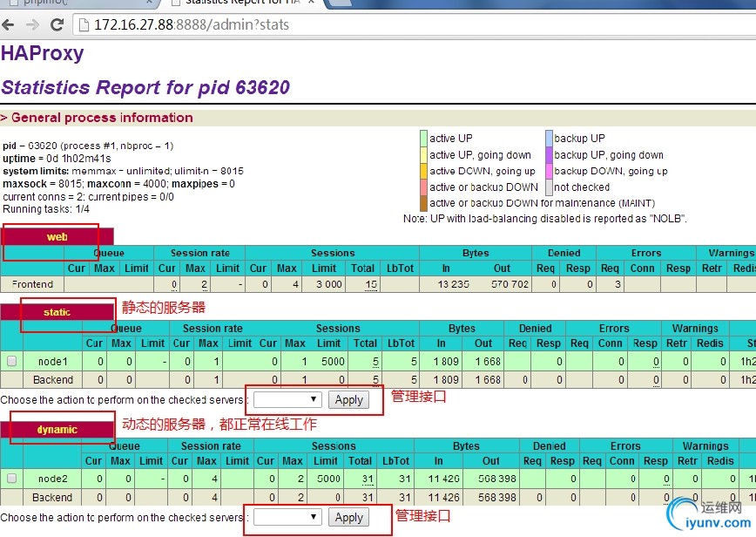Click the browser back arrow
Viewport: 756px width, 537px height.
click(8, 24)
